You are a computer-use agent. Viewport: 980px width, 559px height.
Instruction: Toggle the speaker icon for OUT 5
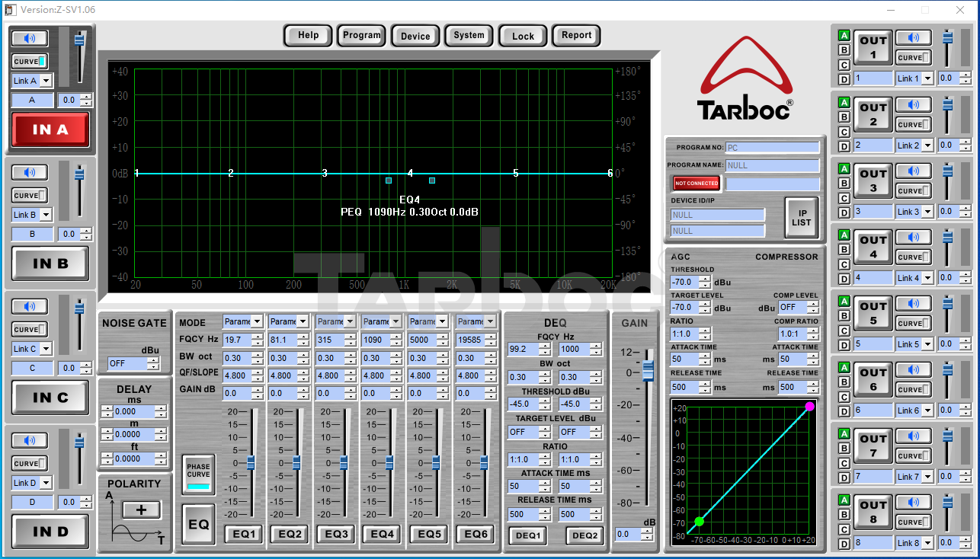913,303
